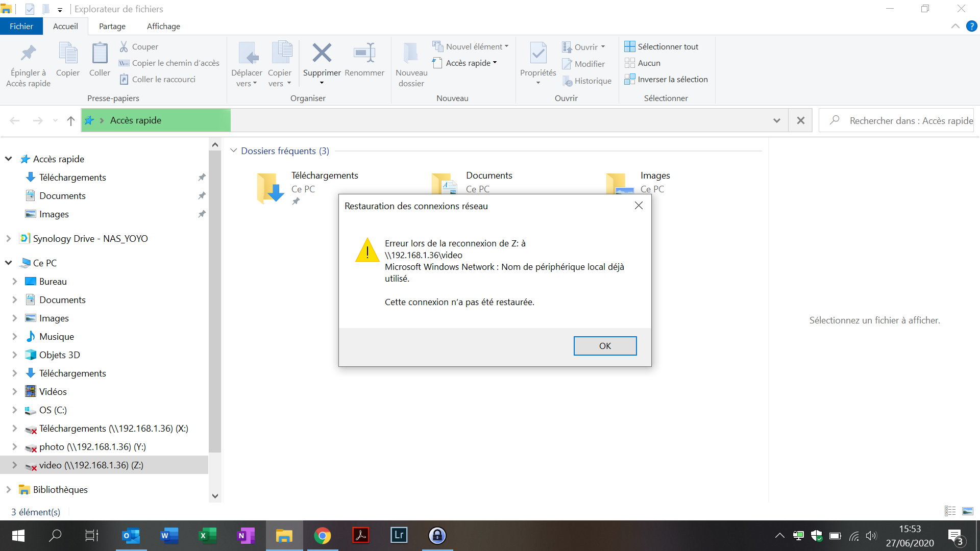Open the address bar history dropdown

click(x=776, y=121)
